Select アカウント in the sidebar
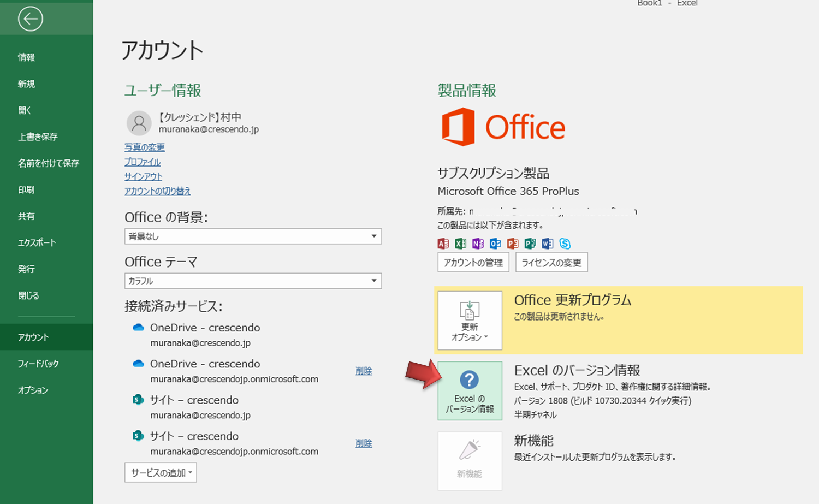819x504 pixels. 46,337
